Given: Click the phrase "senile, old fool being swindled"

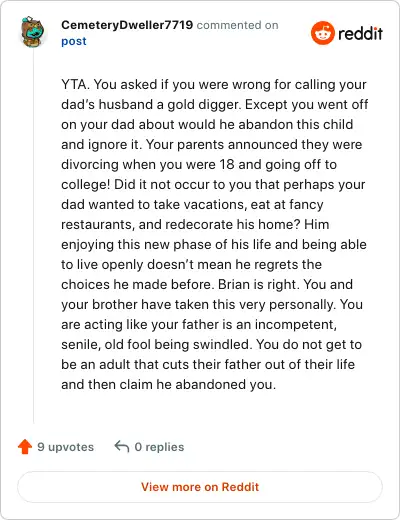Looking at the screenshot, I should click(155, 344).
